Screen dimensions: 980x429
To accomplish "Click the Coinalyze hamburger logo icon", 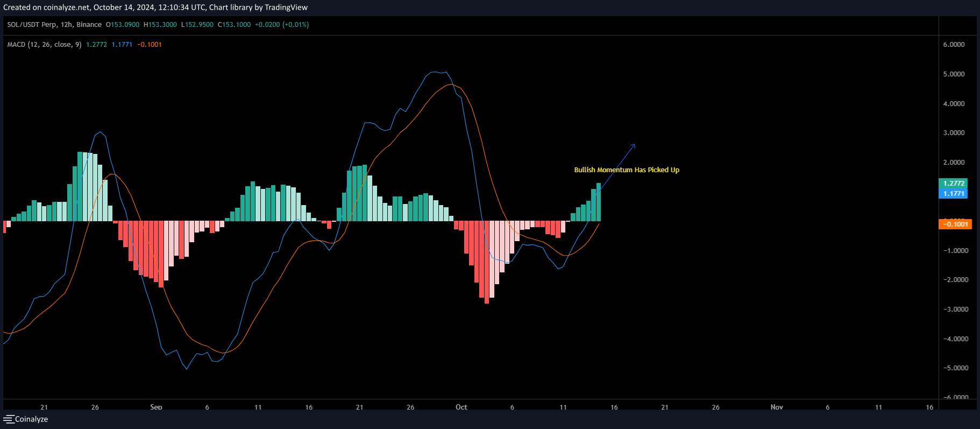I will pyautogui.click(x=9, y=419).
